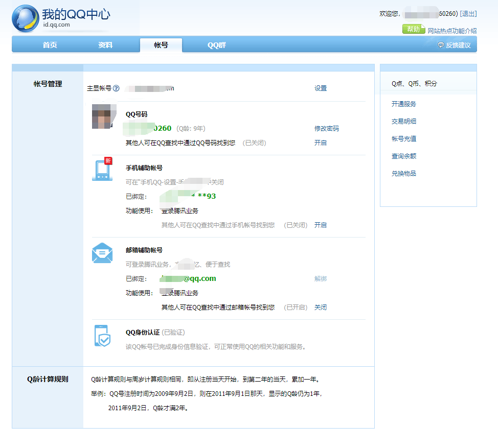Click the green 帮助 help button
Screen dimensions: 498x448
coord(414,30)
